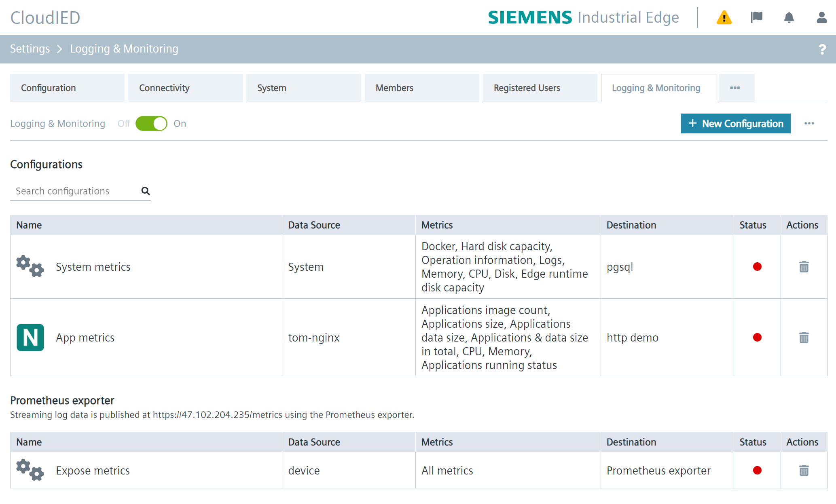Open the ellipsis menu beside New Configuration

[809, 123]
